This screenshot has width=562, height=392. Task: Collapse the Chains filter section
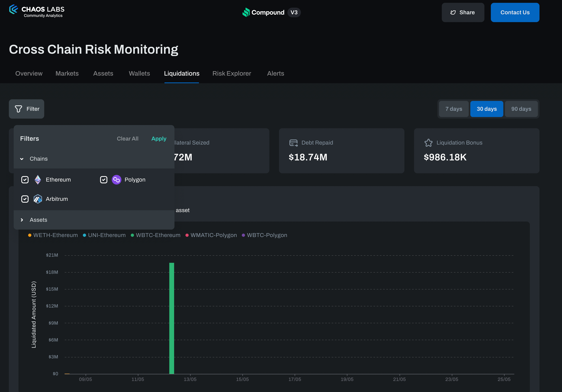[22, 159]
